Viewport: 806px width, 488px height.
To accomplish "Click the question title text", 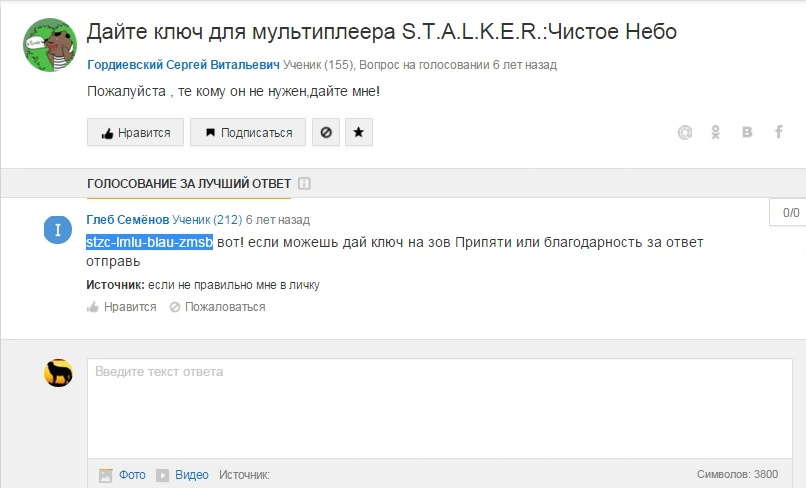I will point(381,32).
